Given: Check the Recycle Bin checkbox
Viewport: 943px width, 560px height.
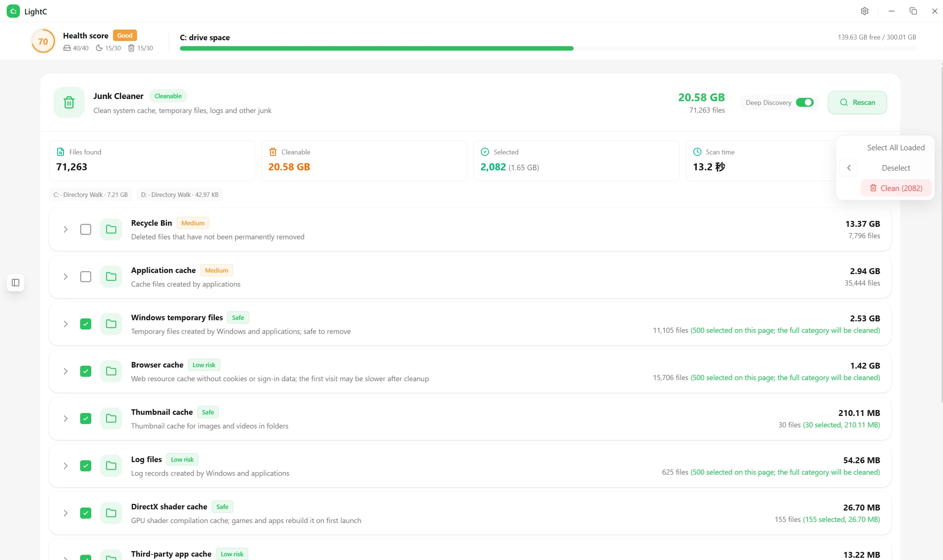Looking at the screenshot, I should 86,229.
